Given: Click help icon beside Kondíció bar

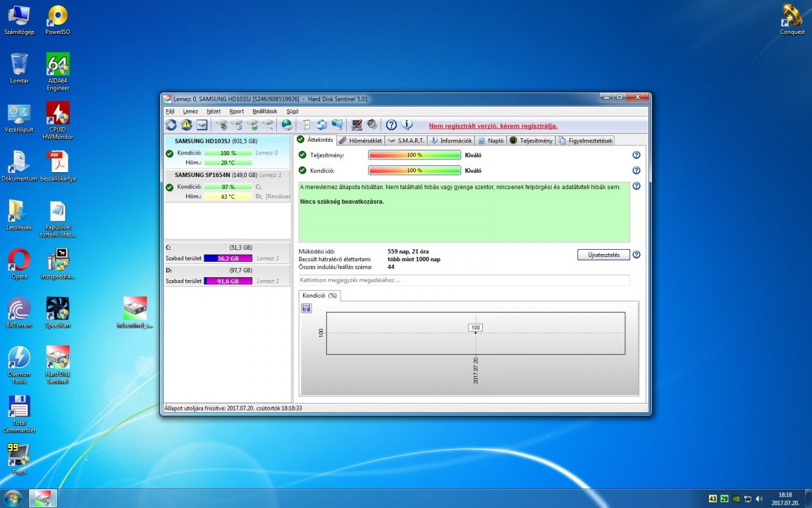Looking at the screenshot, I should [636, 171].
